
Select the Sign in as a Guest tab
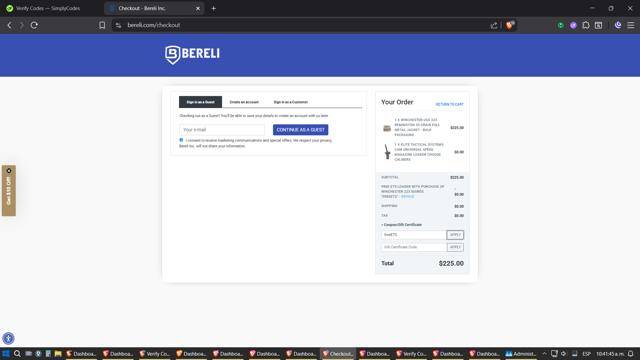pyautogui.click(x=200, y=102)
